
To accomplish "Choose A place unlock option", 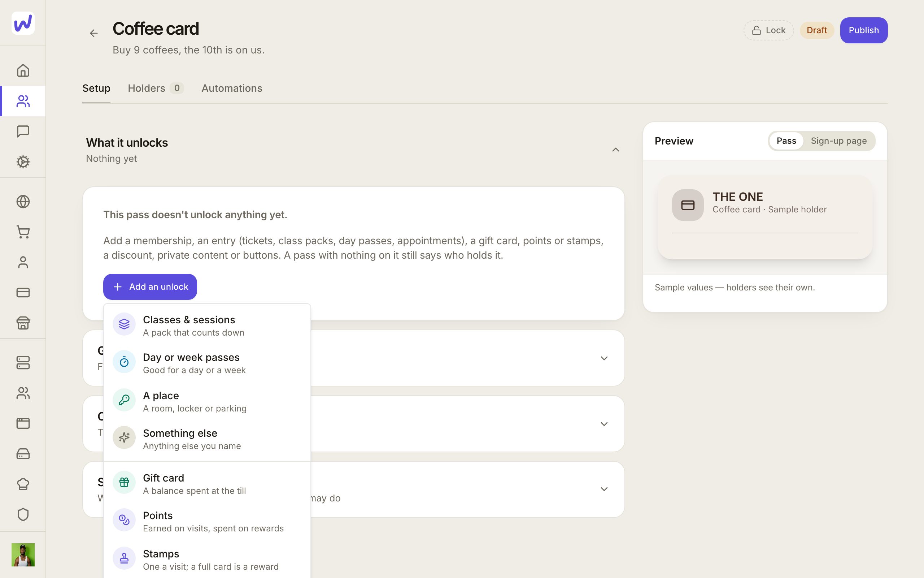I will (207, 401).
